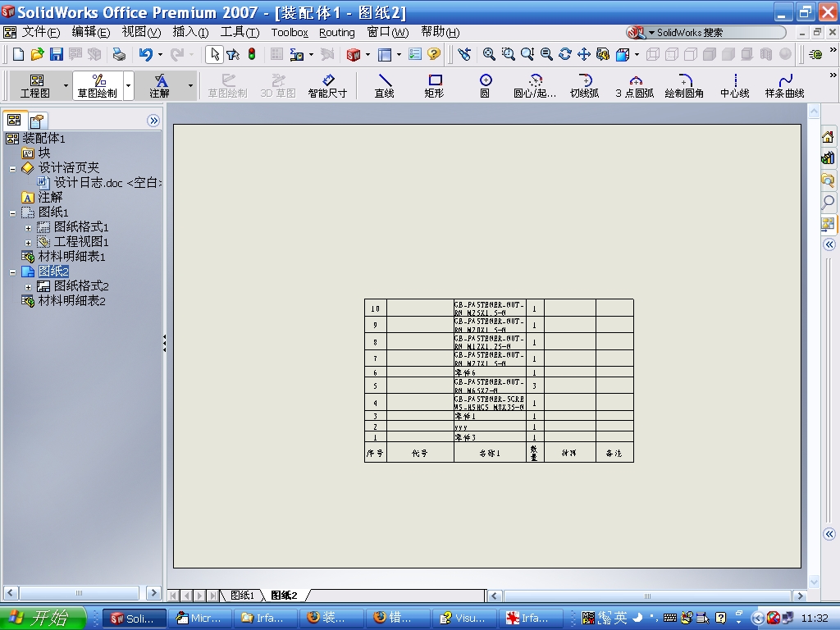840x630 pixels.
Task: Open the SolidWorks search options dropdown
Action: pyautogui.click(x=651, y=33)
